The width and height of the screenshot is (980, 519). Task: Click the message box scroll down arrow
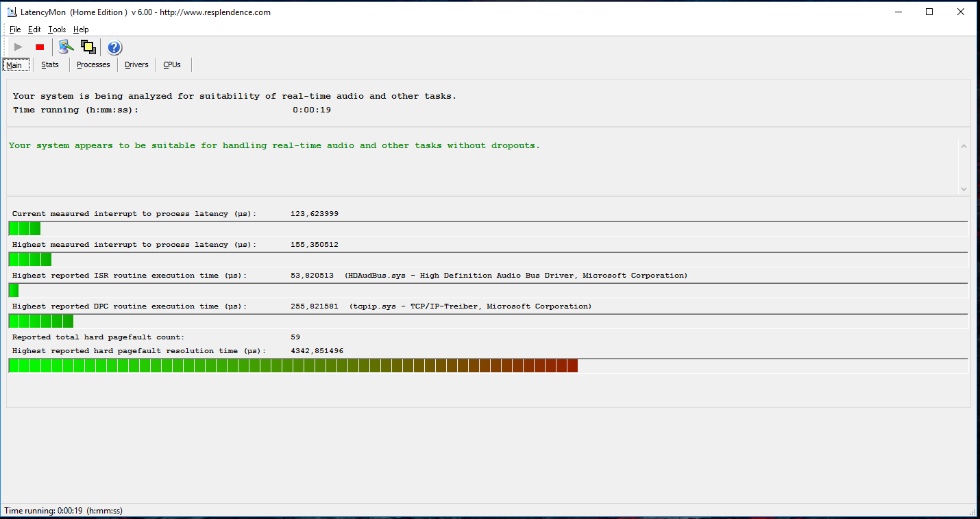pos(964,189)
